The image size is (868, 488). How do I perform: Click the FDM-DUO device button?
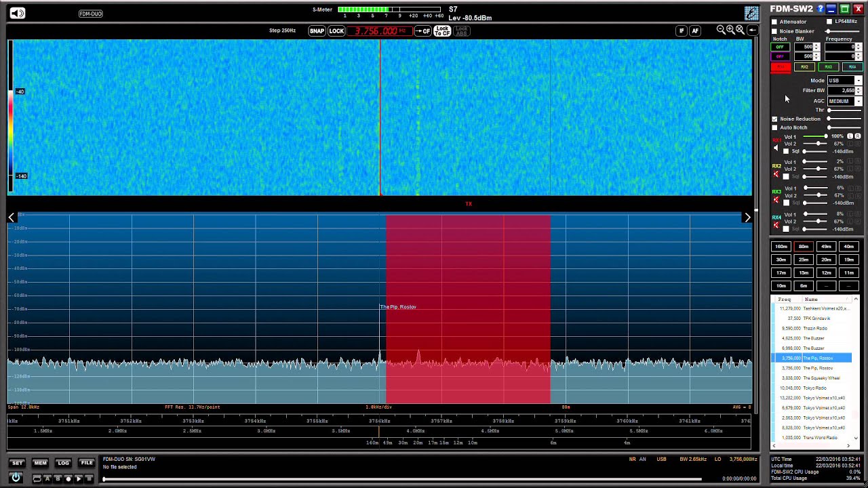point(90,14)
